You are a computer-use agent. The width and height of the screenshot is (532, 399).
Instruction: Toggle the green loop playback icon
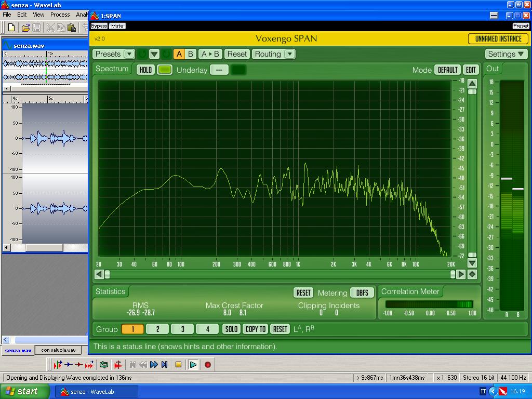click(104, 365)
